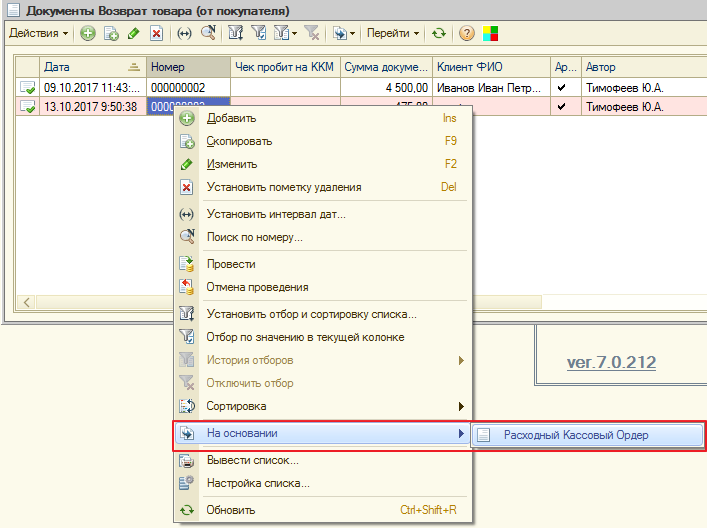Open the create-based-on toolbar dropdown
The image size is (707, 528).
click(344, 33)
